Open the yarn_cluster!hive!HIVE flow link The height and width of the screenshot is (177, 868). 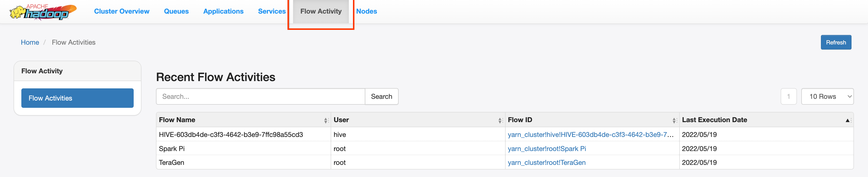pyautogui.click(x=590, y=135)
